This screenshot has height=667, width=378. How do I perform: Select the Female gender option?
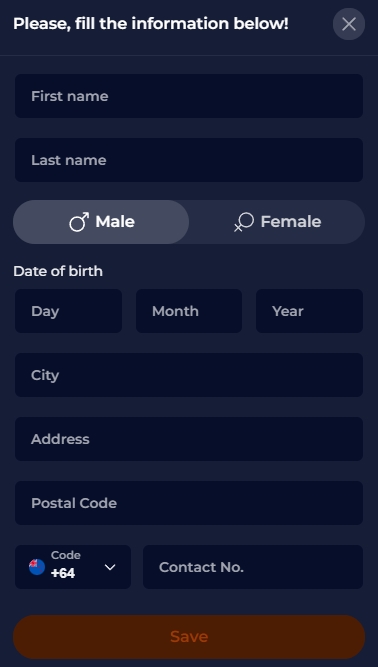click(277, 222)
